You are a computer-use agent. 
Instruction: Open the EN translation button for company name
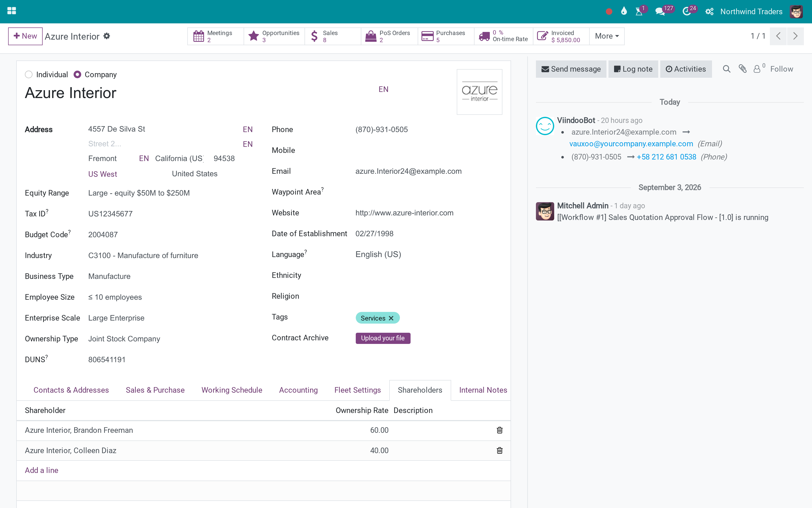click(x=383, y=89)
